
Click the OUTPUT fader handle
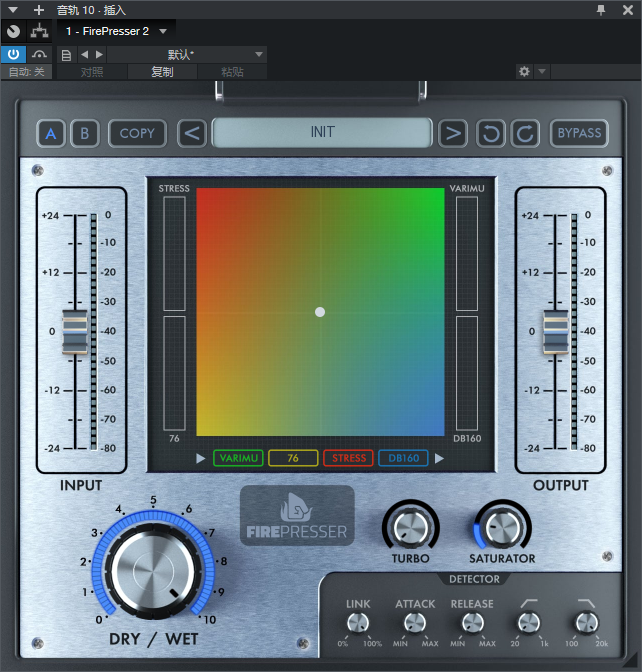[556, 332]
